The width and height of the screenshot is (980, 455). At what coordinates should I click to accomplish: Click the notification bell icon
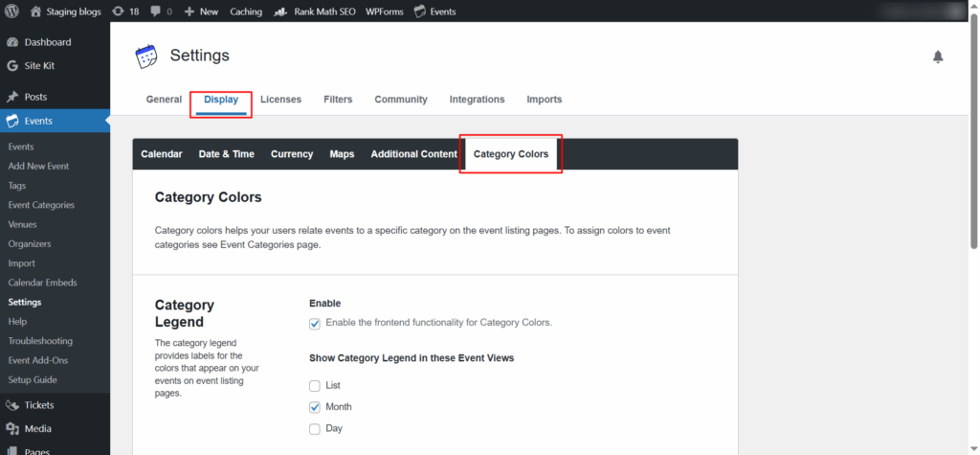click(x=938, y=57)
